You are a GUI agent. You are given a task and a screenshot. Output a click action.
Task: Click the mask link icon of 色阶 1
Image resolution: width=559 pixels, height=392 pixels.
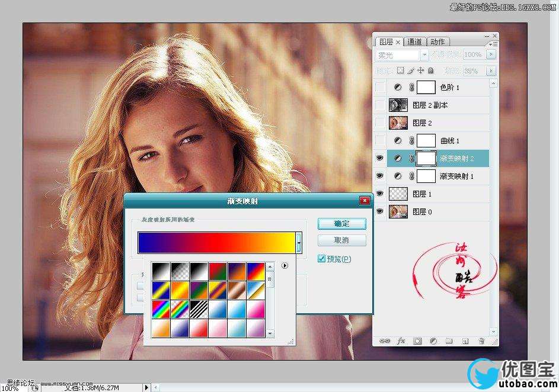(x=412, y=87)
